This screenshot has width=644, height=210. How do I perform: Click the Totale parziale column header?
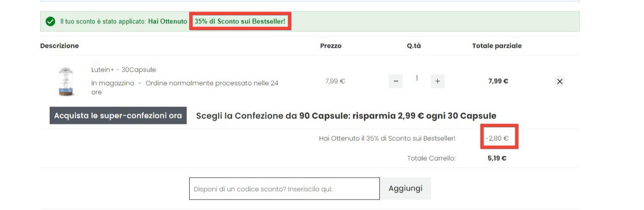497,46
